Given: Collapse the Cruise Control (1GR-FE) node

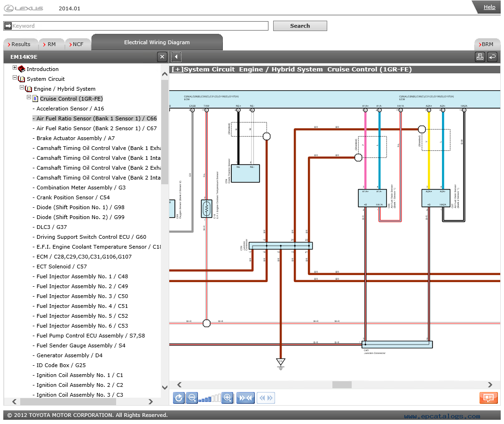Looking at the screenshot, I should 29,97.
